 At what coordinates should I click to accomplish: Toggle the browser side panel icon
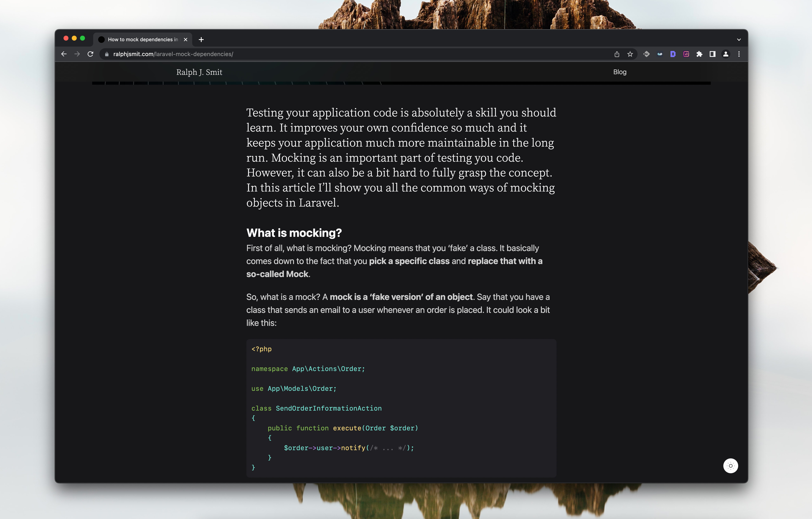tap(713, 54)
